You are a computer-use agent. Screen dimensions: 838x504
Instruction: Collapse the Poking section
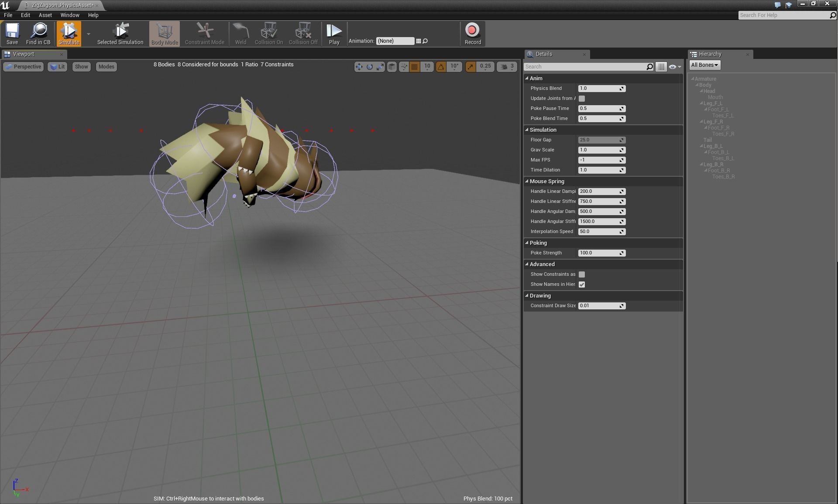coord(527,243)
